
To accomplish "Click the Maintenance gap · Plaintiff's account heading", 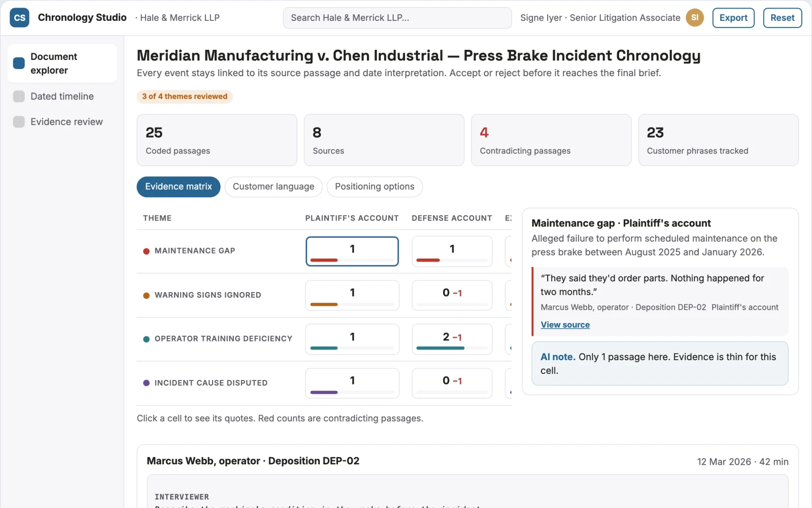I will point(621,224).
